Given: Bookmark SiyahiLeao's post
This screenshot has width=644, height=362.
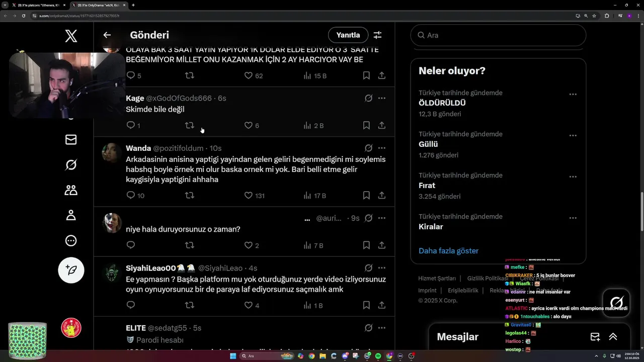Looking at the screenshot, I should coord(366,305).
